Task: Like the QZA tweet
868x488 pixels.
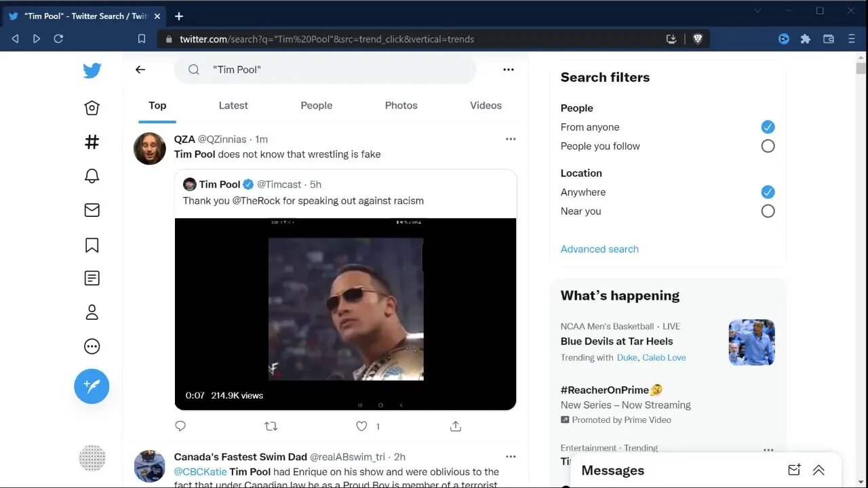Action: coord(362,426)
